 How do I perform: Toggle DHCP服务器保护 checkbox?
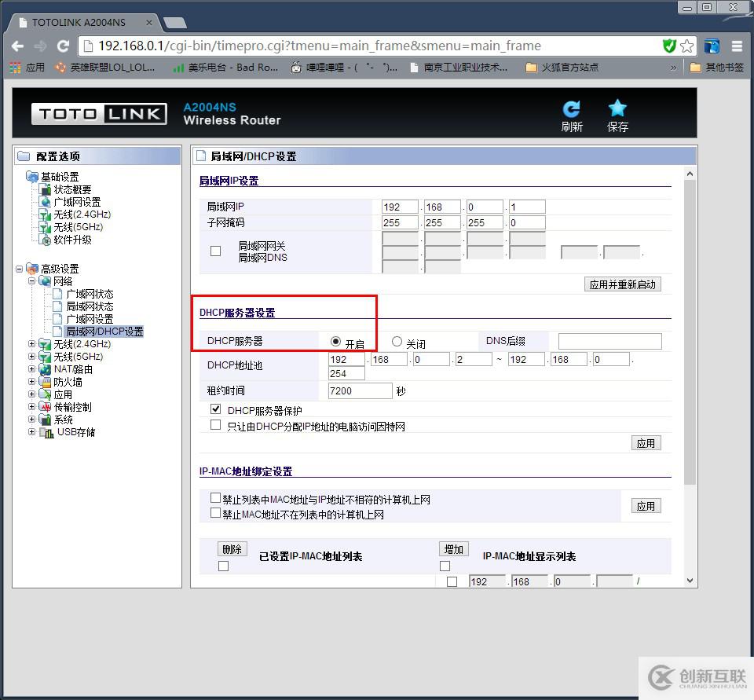coord(215,409)
